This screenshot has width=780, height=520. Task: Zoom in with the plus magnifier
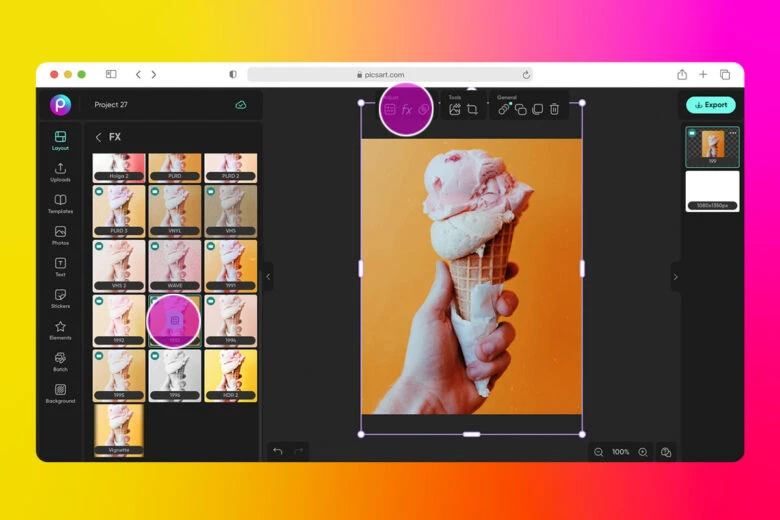(643, 452)
